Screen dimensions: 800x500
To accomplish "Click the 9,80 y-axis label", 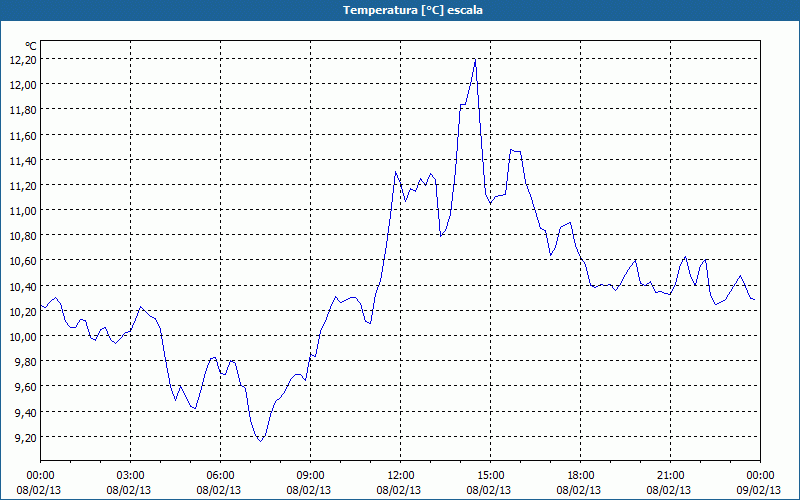I will click(x=26, y=362).
